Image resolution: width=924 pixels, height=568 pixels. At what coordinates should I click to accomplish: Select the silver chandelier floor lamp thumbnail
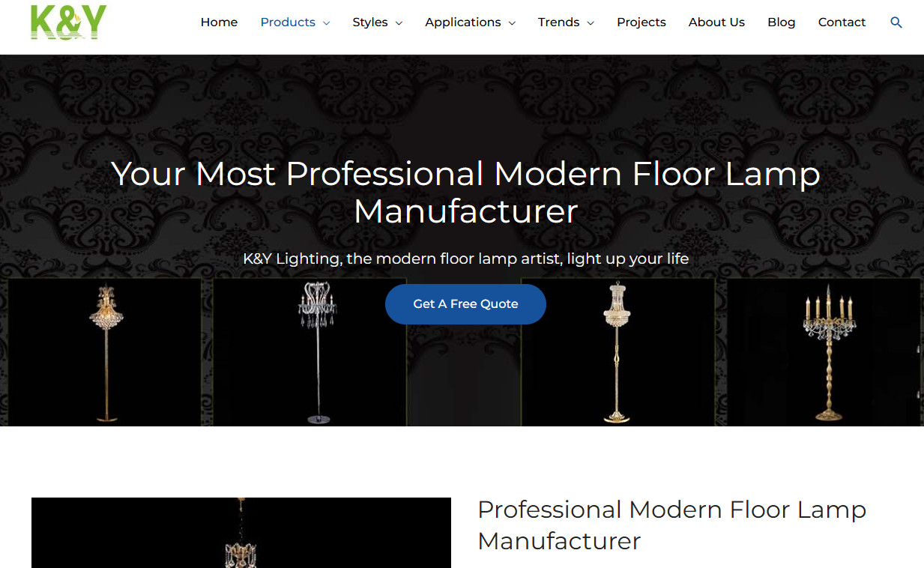pyautogui.click(x=309, y=352)
